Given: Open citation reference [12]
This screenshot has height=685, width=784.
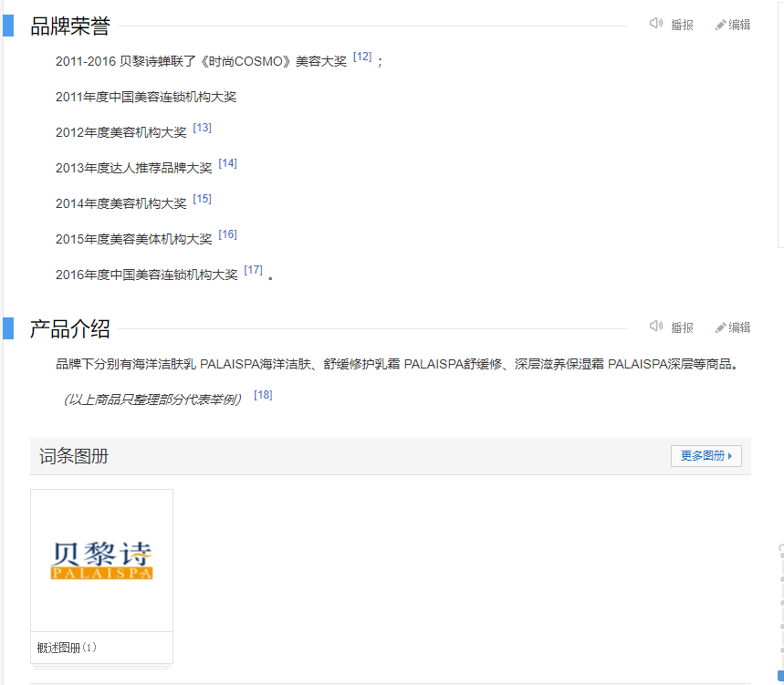Looking at the screenshot, I should [362, 57].
